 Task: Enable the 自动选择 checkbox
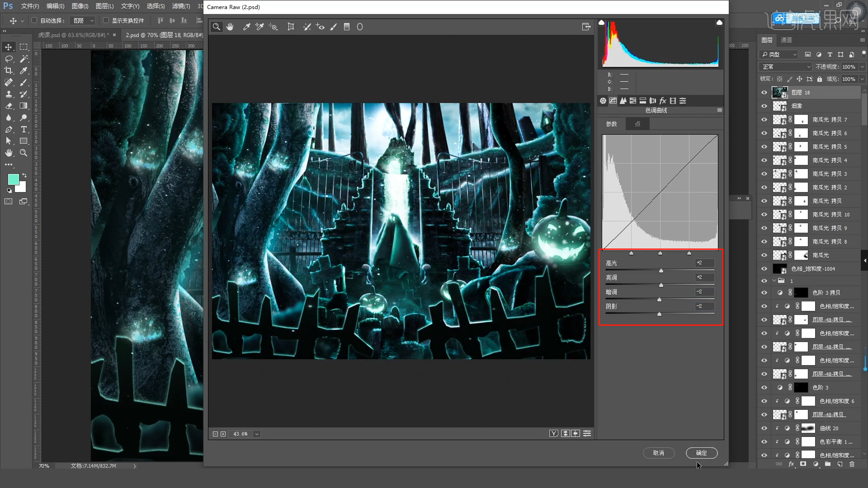coord(34,20)
